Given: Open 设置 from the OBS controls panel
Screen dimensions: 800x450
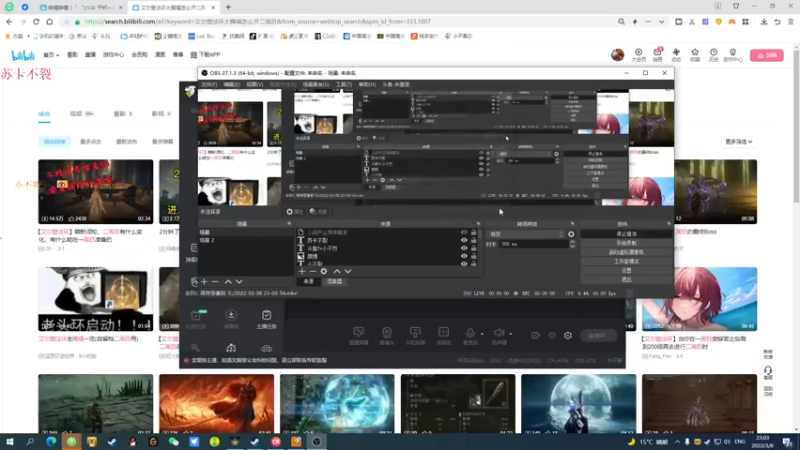Looking at the screenshot, I should click(626, 270).
